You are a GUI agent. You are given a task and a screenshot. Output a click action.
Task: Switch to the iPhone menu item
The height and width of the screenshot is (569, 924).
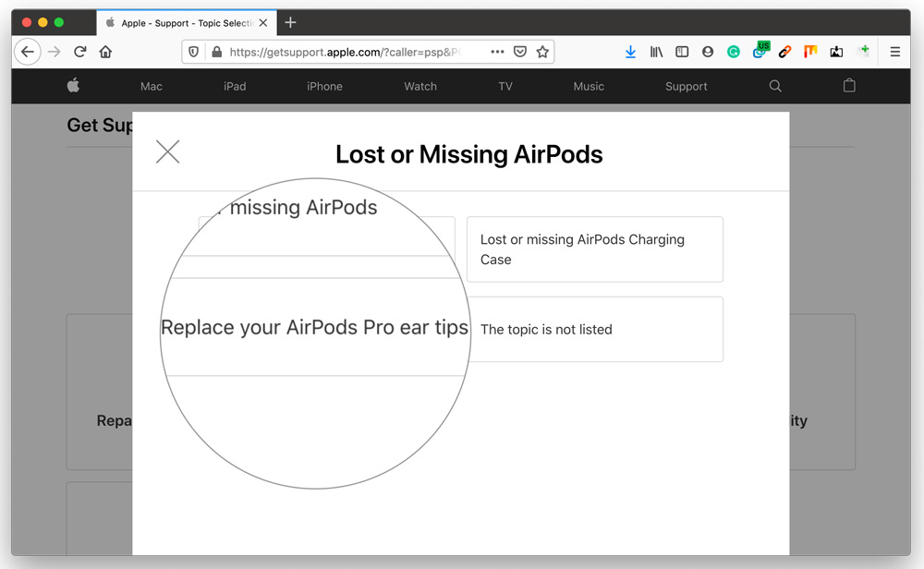[324, 86]
